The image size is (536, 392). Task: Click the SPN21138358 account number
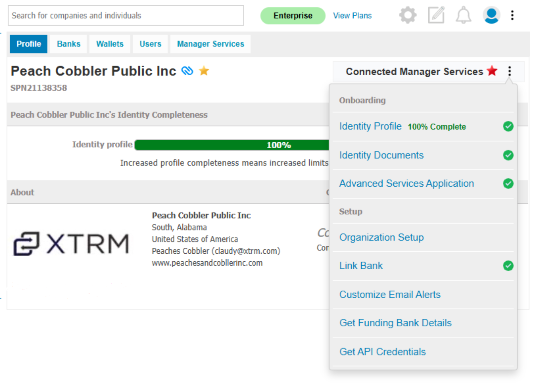tap(38, 88)
